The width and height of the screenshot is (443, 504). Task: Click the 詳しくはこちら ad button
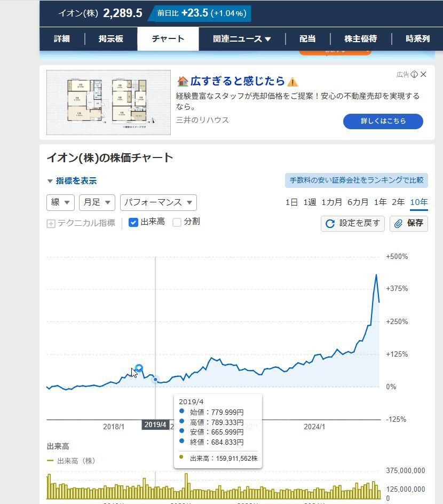[x=383, y=121]
